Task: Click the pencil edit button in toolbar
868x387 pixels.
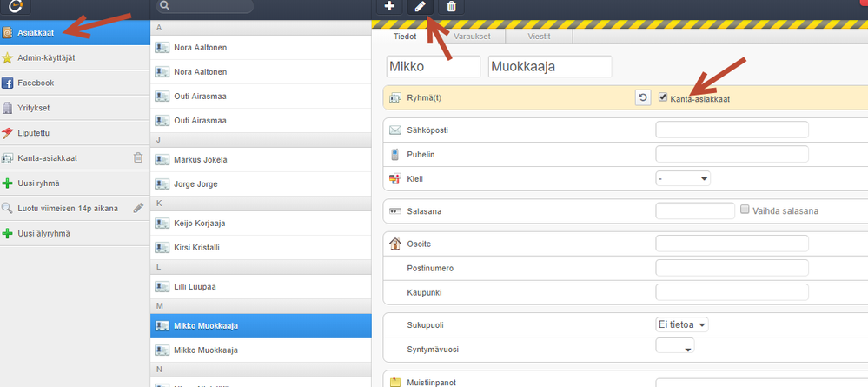Action: 421,7
